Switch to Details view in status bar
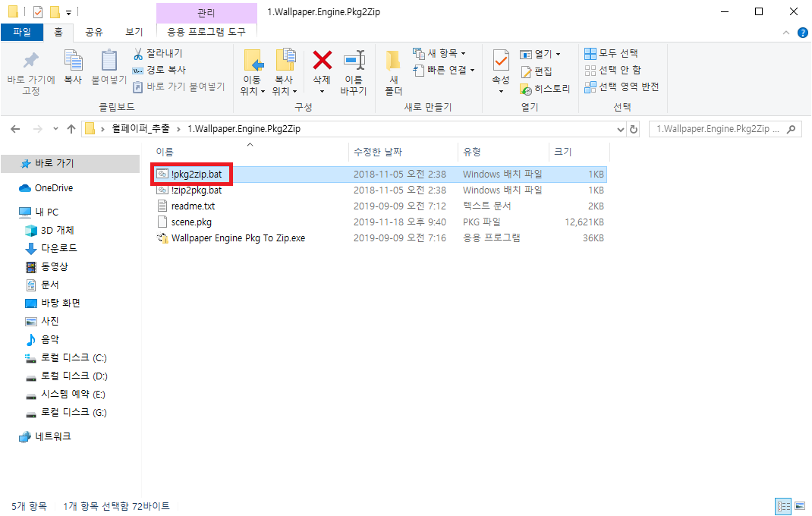 783,505
